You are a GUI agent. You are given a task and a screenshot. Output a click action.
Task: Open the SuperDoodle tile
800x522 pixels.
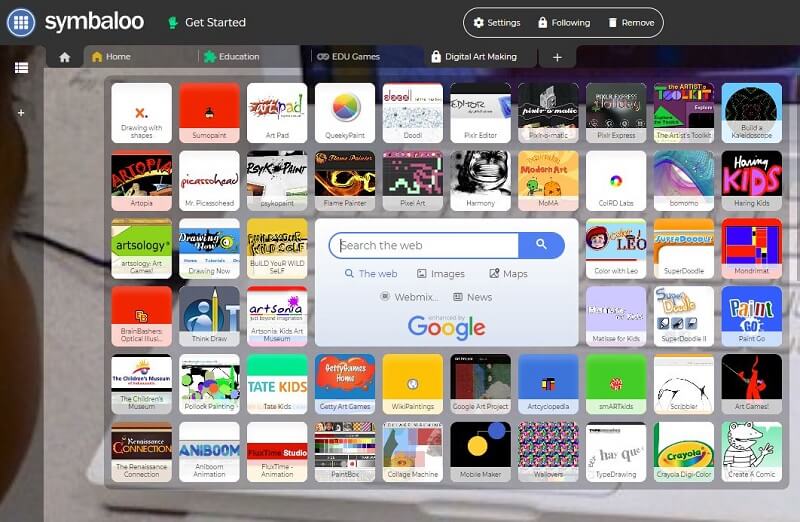[684, 248]
